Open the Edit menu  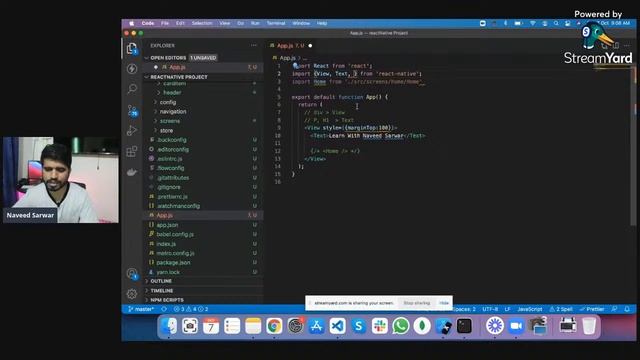[x=180, y=23]
